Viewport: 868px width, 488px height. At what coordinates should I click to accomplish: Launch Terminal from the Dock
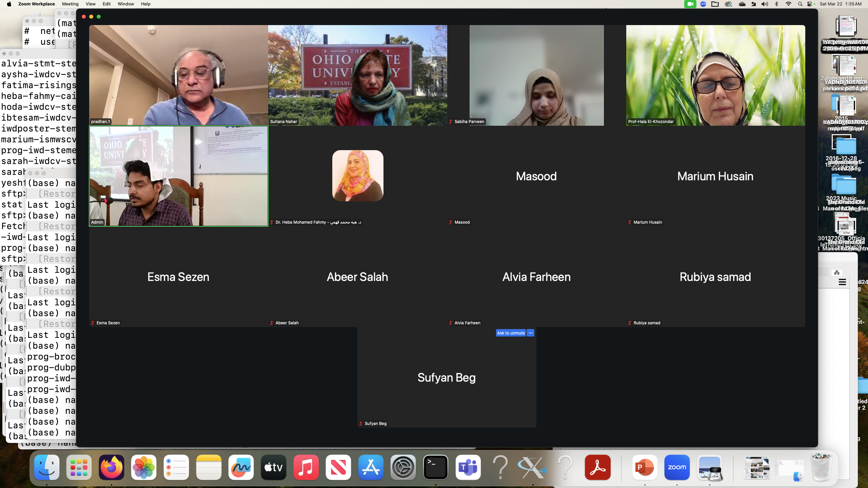click(x=435, y=467)
